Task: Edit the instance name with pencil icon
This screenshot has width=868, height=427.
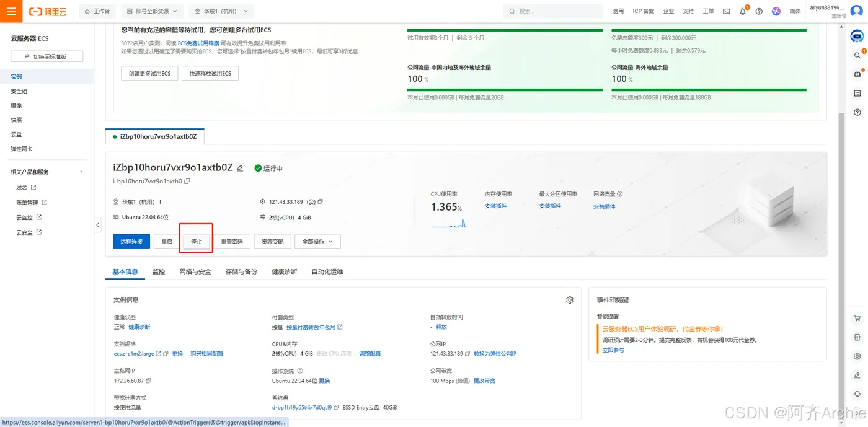Action: [x=241, y=168]
